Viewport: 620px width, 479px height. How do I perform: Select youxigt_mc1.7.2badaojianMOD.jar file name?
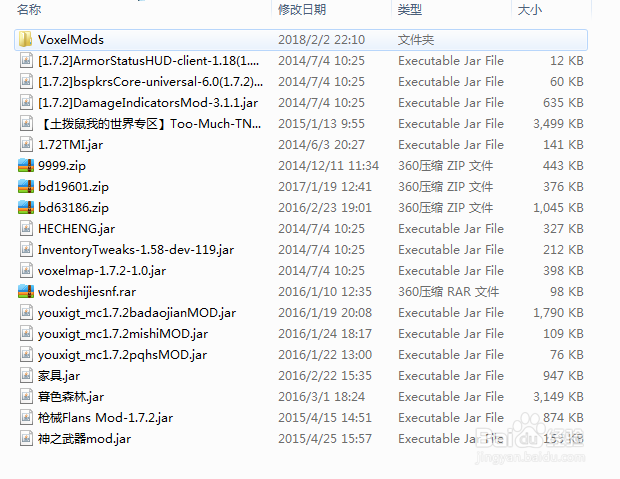pos(137,313)
